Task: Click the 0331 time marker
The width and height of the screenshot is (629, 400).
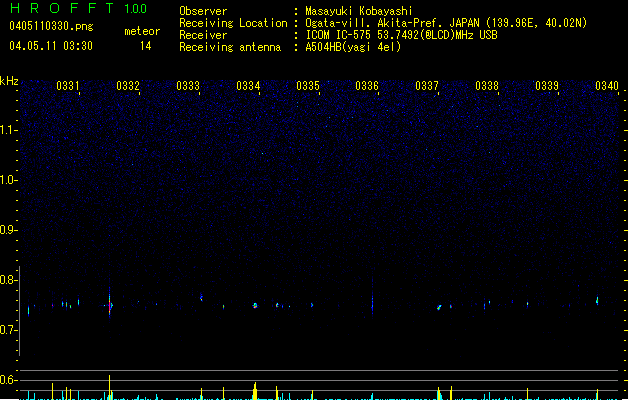Action: (x=68, y=86)
